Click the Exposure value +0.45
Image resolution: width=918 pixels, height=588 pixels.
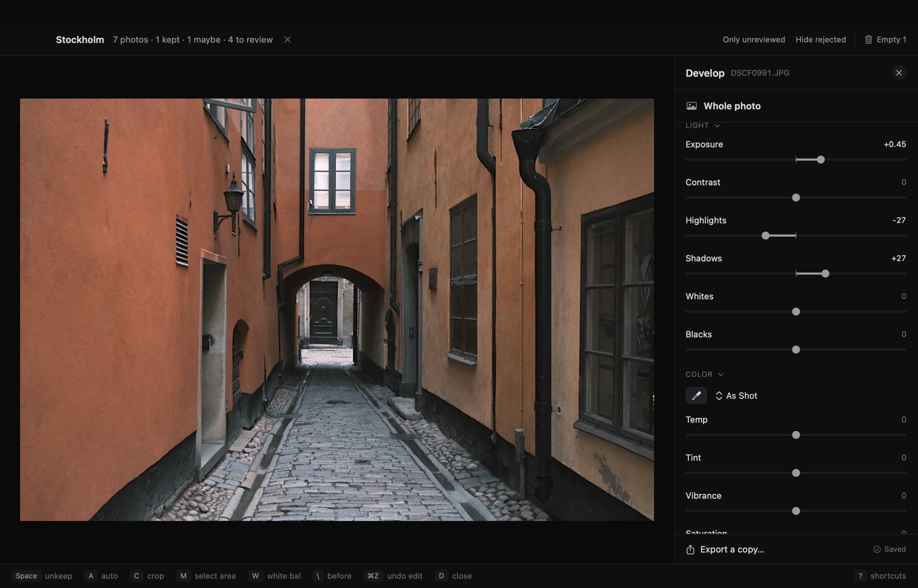[x=895, y=144]
